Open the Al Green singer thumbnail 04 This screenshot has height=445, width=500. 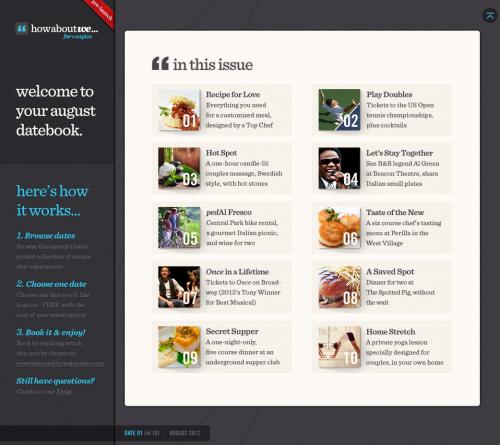(339, 168)
